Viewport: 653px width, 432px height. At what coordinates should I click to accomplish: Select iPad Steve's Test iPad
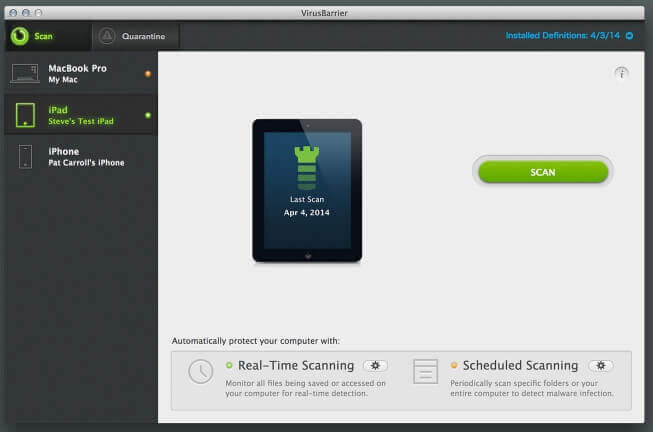point(81,115)
